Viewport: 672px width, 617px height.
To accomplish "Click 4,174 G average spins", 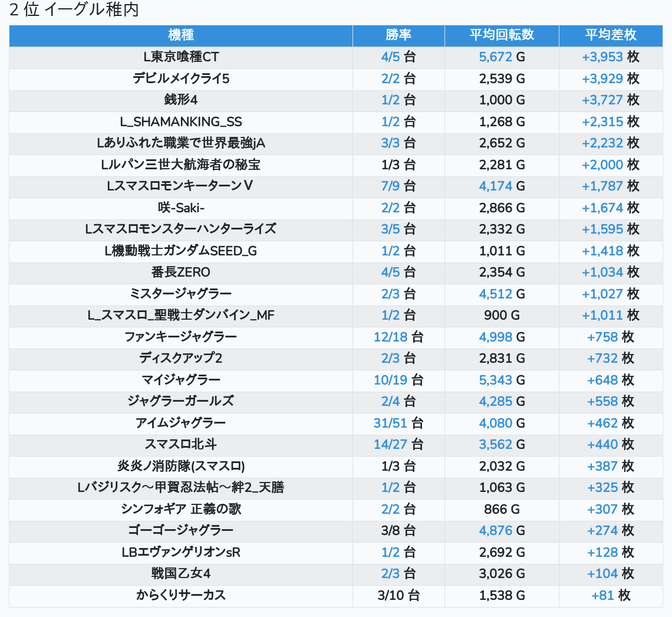I will [502, 186].
